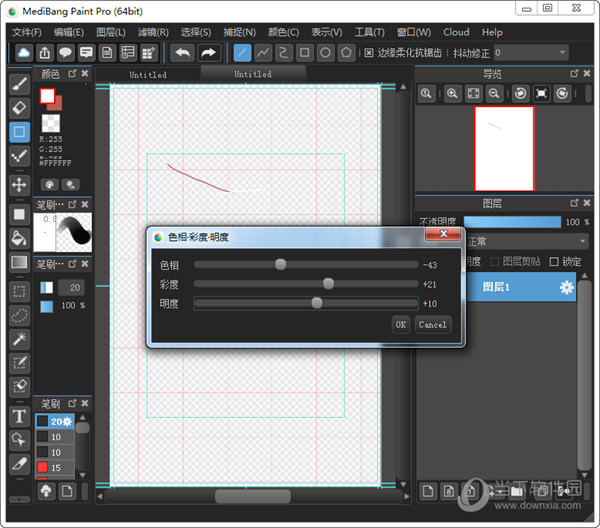The width and height of the screenshot is (600, 528).
Task: Choose the polyline shape mode
Action: coord(263,53)
